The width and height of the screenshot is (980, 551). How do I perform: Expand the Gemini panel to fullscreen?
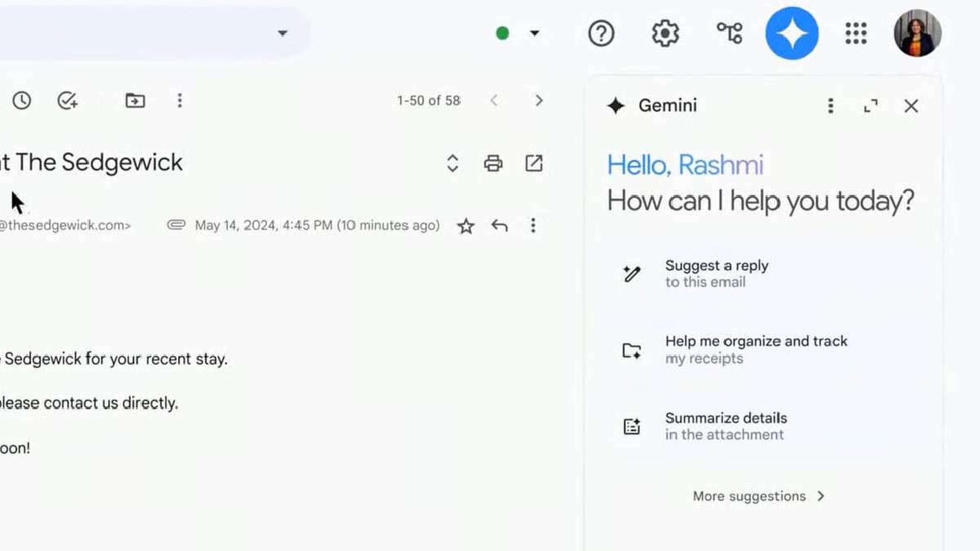click(871, 106)
